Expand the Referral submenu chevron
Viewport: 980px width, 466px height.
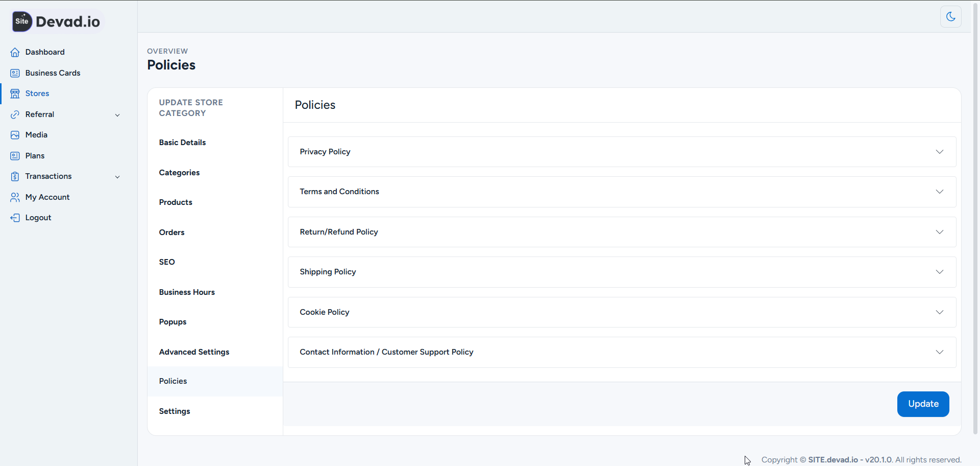click(x=117, y=115)
